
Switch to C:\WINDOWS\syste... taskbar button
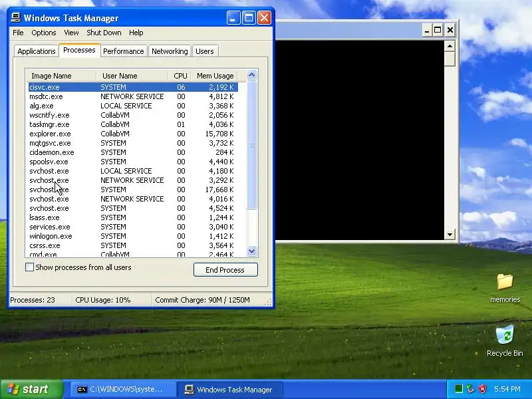[123, 389]
